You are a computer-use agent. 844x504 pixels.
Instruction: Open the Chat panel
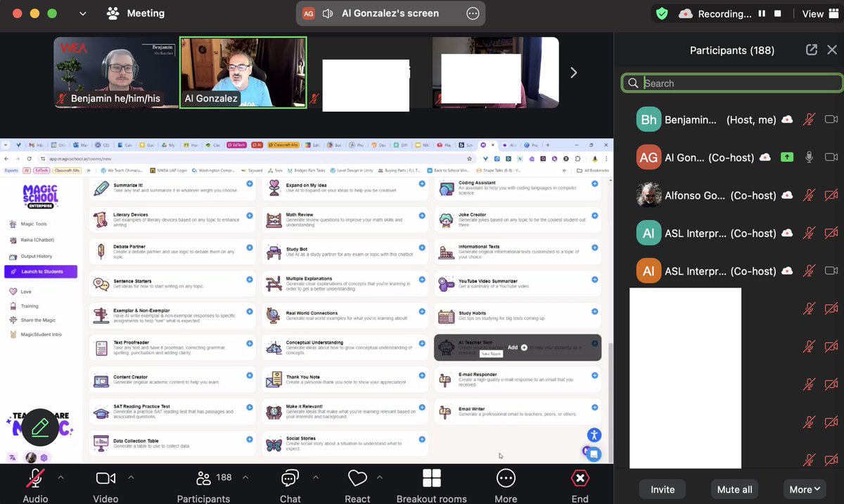(x=290, y=485)
